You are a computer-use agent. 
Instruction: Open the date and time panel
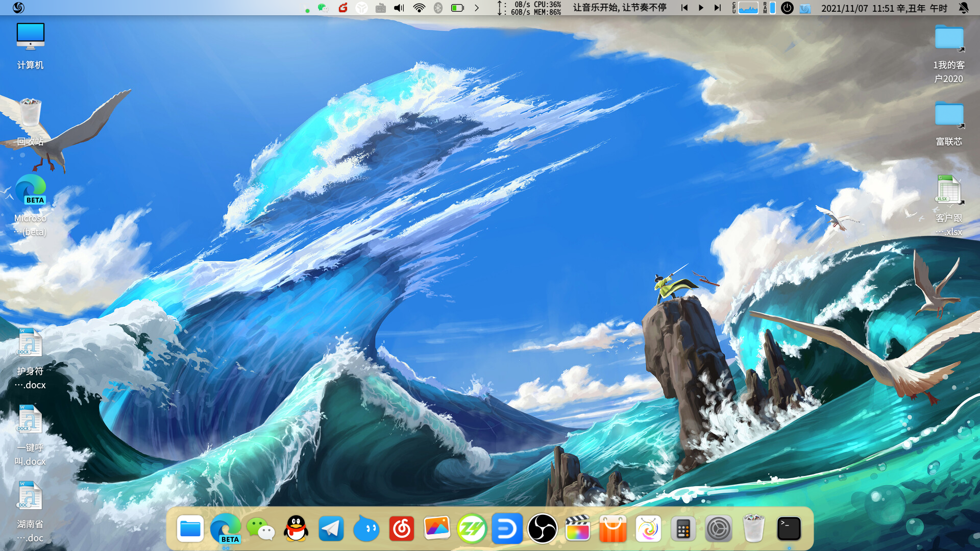click(x=884, y=8)
